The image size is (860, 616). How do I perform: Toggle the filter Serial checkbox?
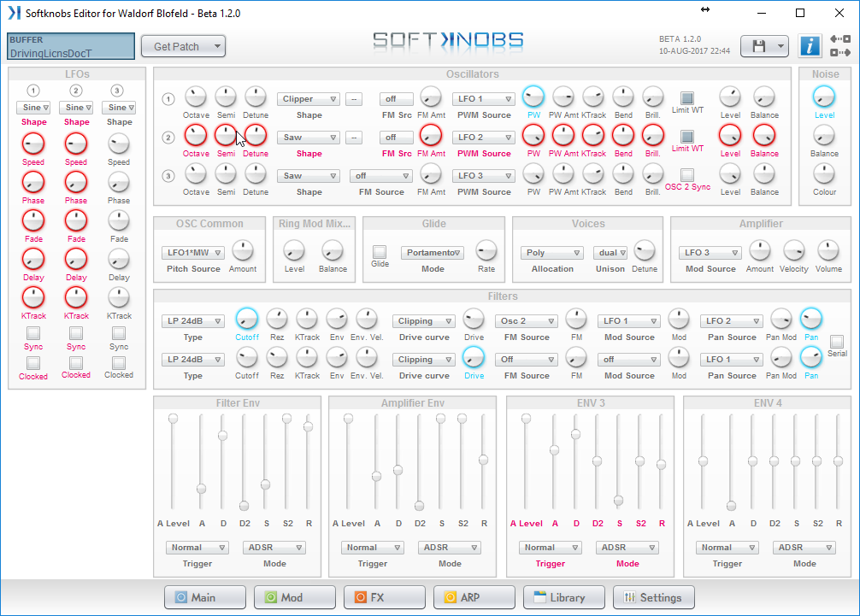tap(836, 342)
